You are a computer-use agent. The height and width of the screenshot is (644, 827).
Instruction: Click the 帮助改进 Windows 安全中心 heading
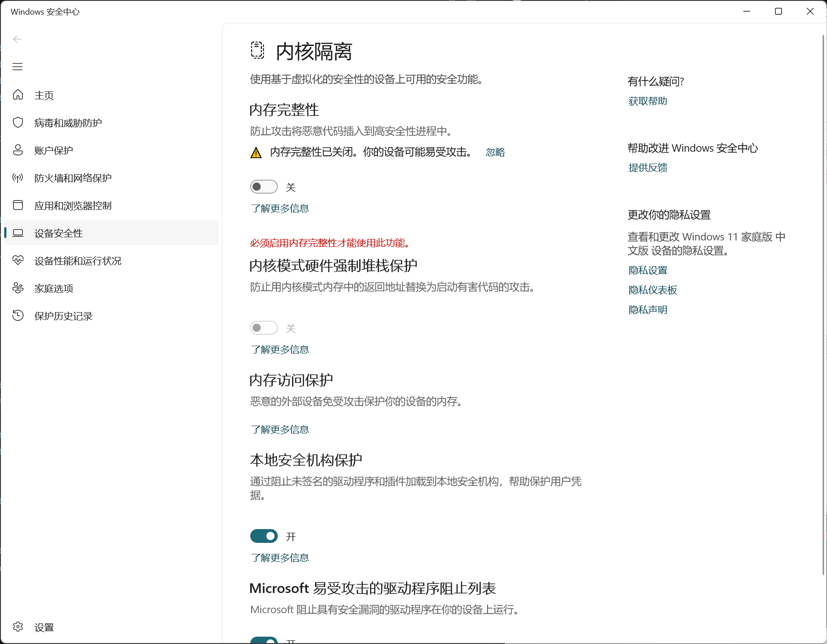[693, 148]
